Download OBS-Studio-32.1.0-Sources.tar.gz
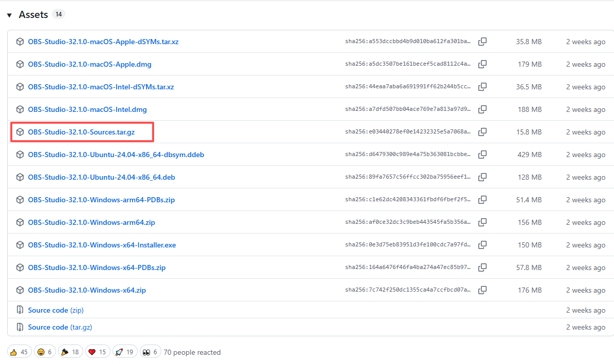 point(82,132)
